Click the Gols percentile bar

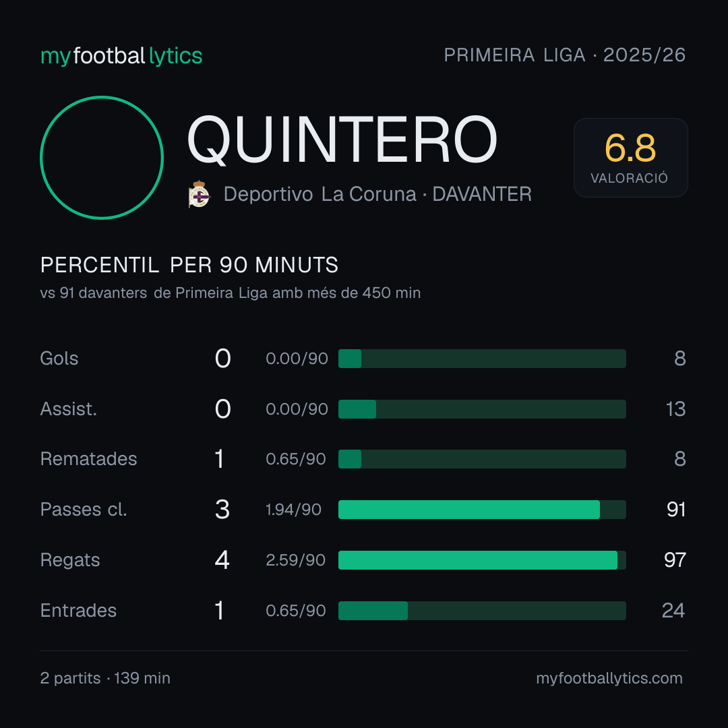(482, 359)
